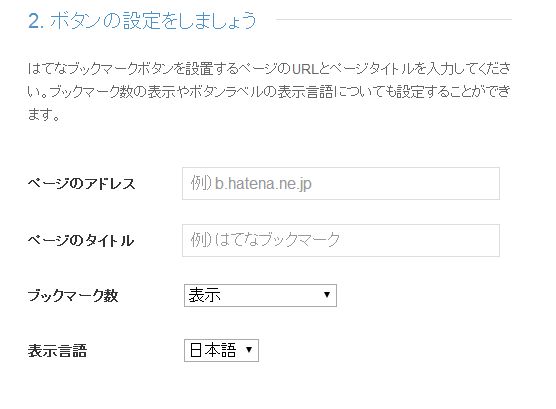The image size is (556, 409).
Task: Open the ブックマーク数 dropdown showing 表示
Action: click(260, 295)
